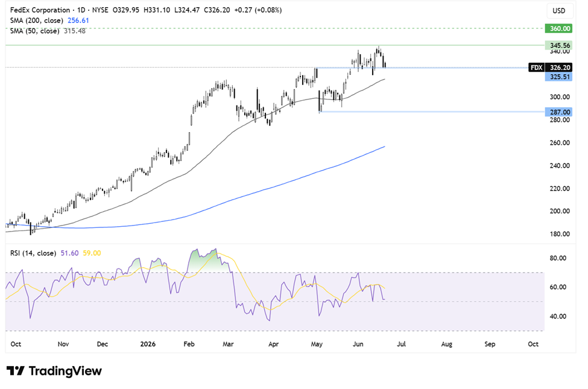Viewport: 588px width, 389px height.
Task: Click the RSI (14, close) indicator label
Action: tap(33, 253)
